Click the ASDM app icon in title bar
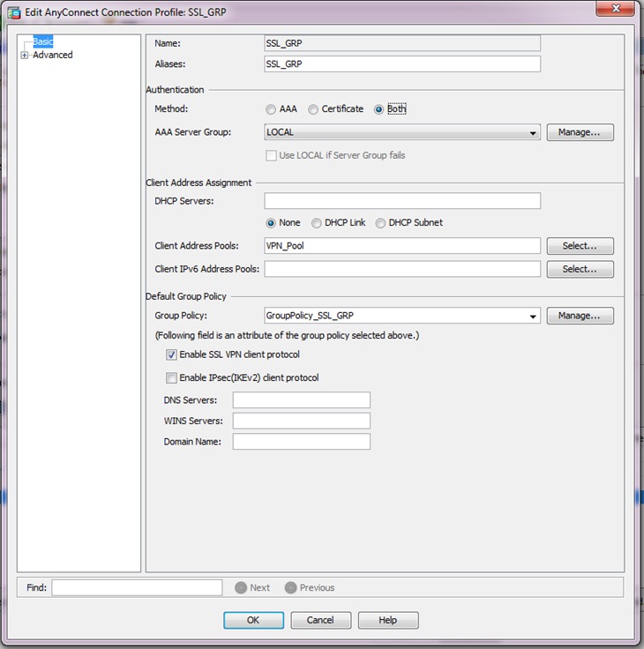 (x=14, y=13)
